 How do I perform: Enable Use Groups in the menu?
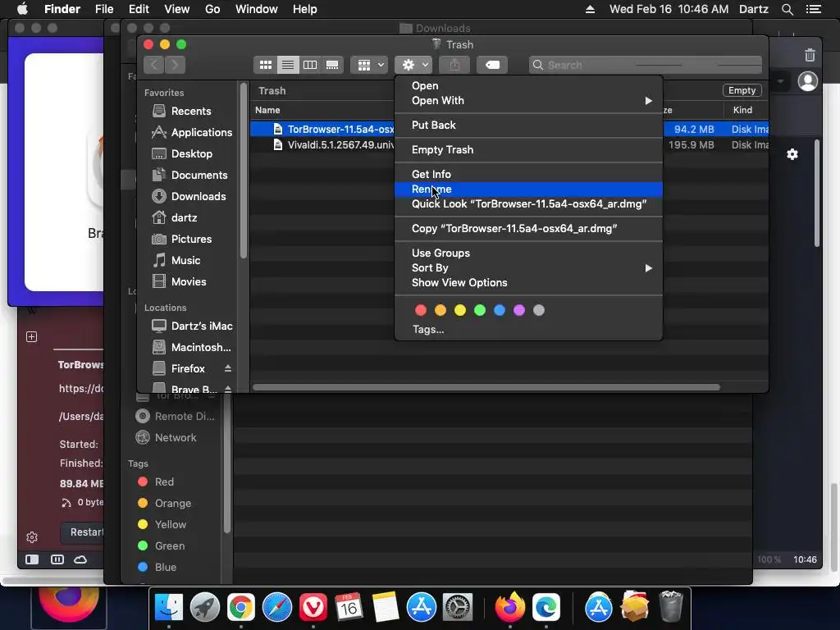point(528,253)
